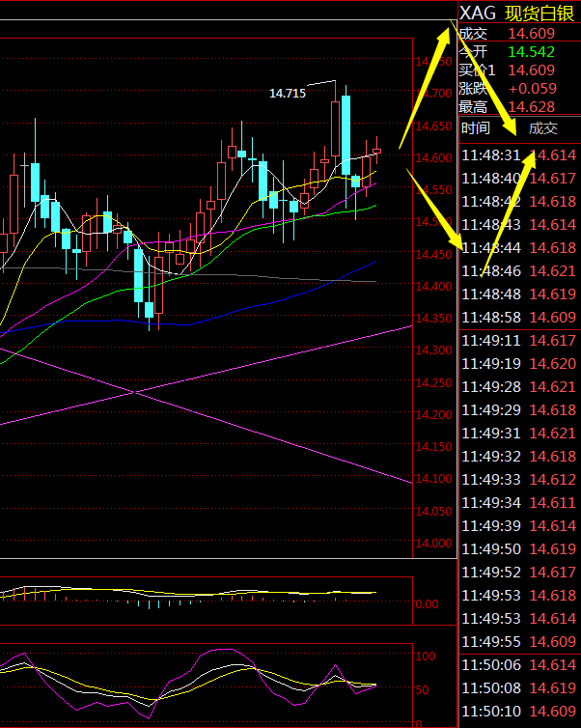Screen dimensions: 581x728
Task: Click price 14.614 in the 11:48:43 row
Action: (x=553, y=225)
